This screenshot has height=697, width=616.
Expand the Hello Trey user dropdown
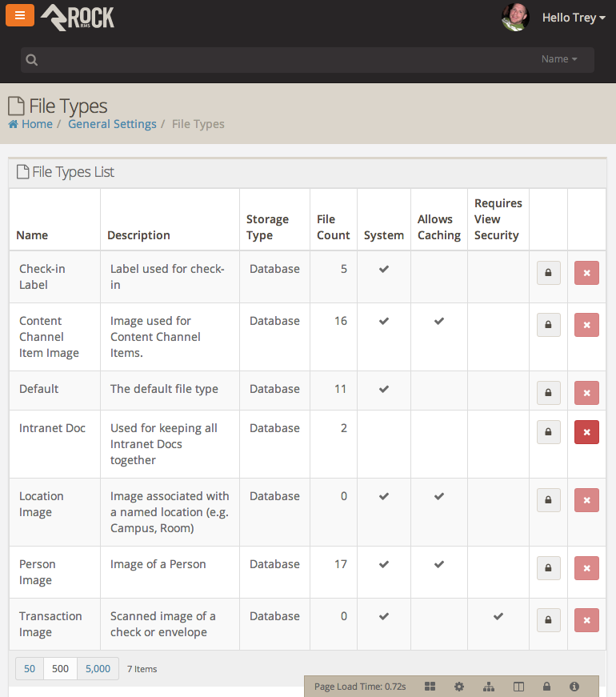point(573,18)
